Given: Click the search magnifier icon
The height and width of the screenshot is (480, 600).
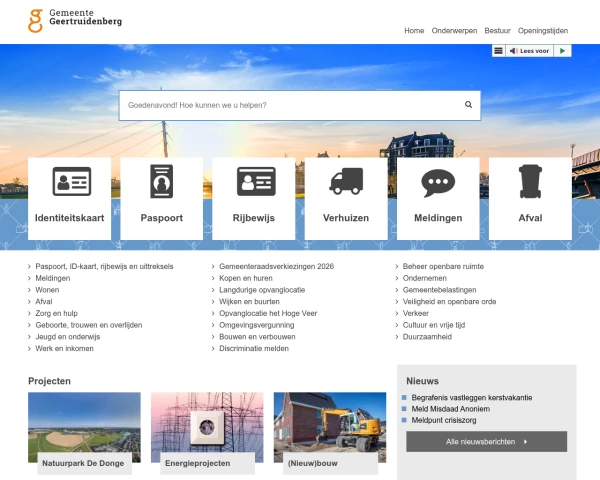Looking at the screenshot, I should click(x=468, y=104).
